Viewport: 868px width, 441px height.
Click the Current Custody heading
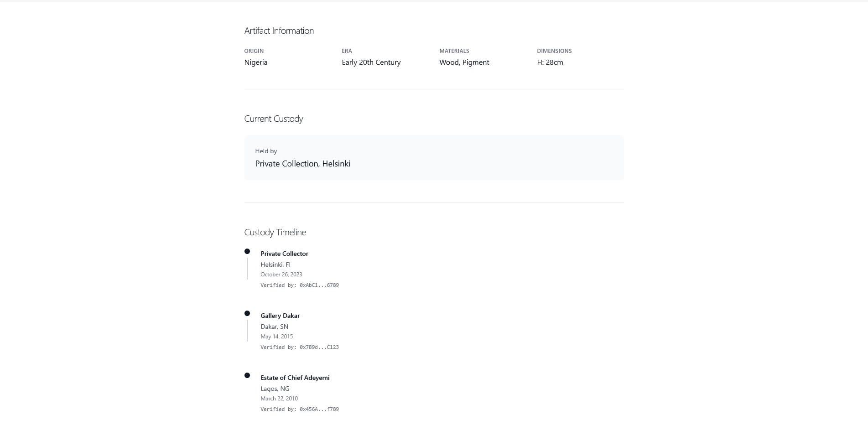[x=273, y=119]
